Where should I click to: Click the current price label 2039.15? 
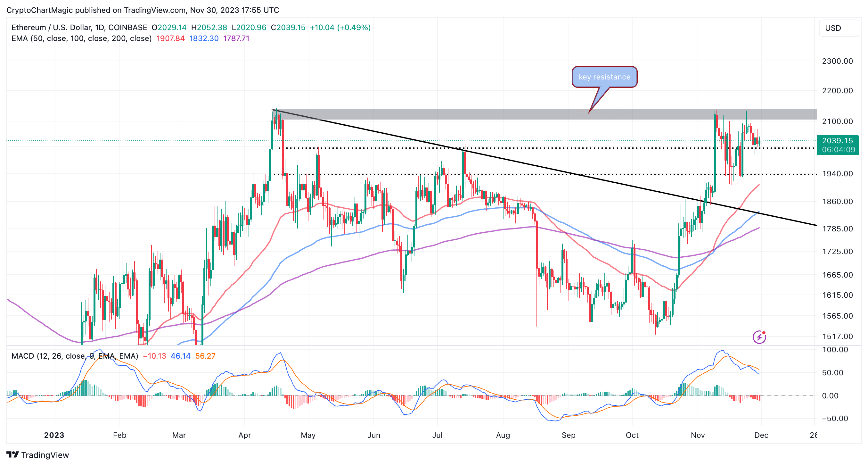tap(837, 140)
